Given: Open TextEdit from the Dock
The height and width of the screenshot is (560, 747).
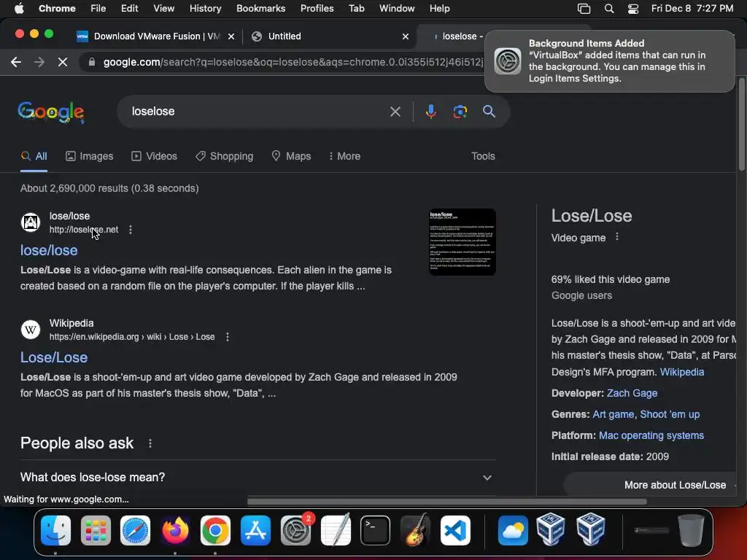Looking at the screenshot, I should [336, 530].
